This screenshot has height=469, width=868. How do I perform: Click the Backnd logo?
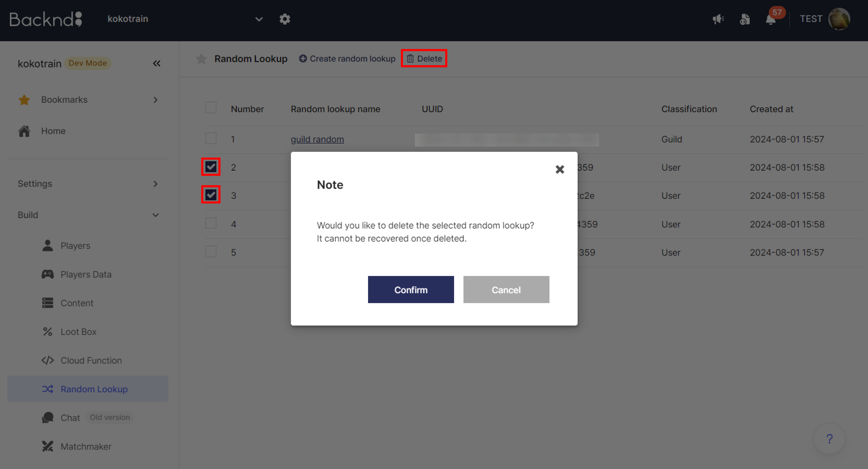point(46,19)
